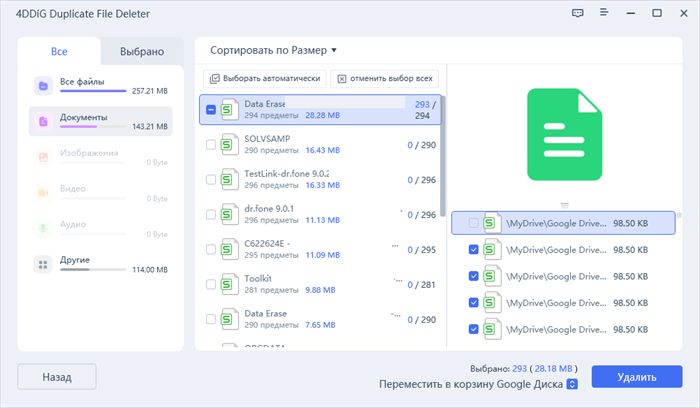Click the large green document preview icon
Viewport: 700px width, 408px height.
pyautogui.click(x=564, y=134)
